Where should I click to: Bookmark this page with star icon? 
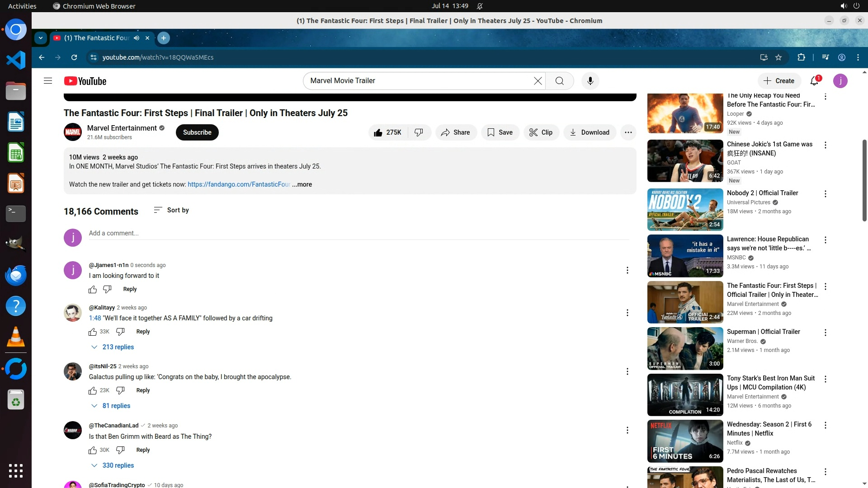coord(778,57)
